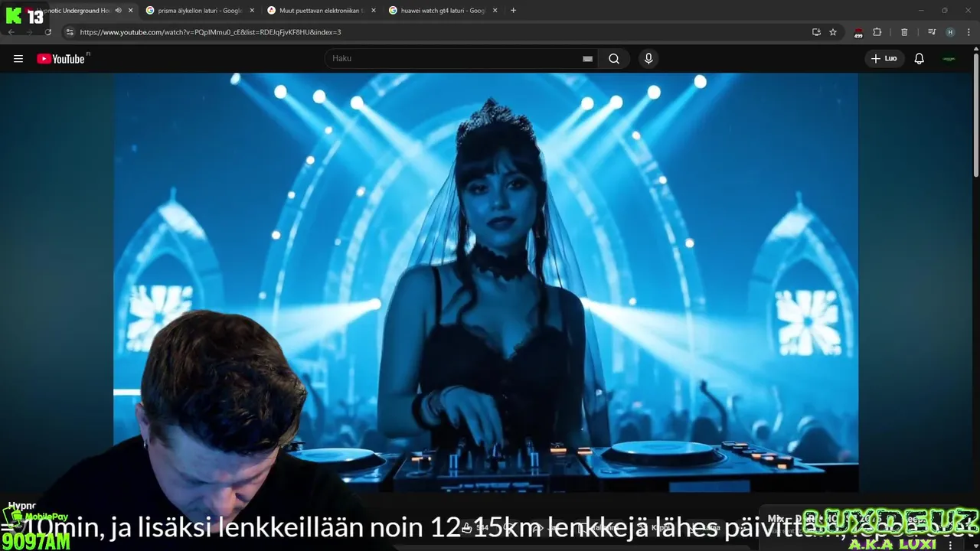Click the YouTube video player area
This screenshot has height=551, width=980.
coord(485,283)
